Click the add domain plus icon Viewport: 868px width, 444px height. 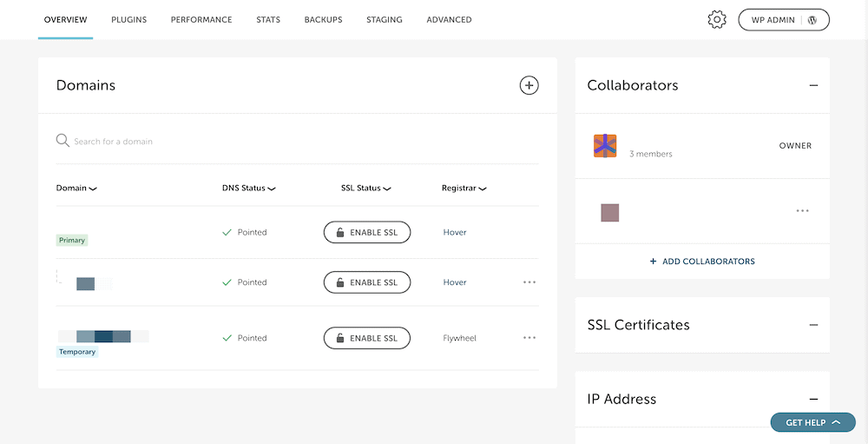(x=529, y=85)
